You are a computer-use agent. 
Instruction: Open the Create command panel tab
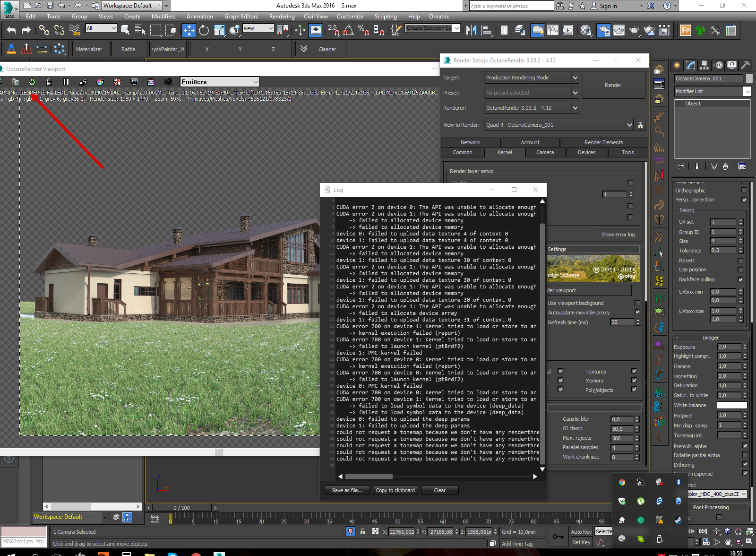[x=677, y=65]
